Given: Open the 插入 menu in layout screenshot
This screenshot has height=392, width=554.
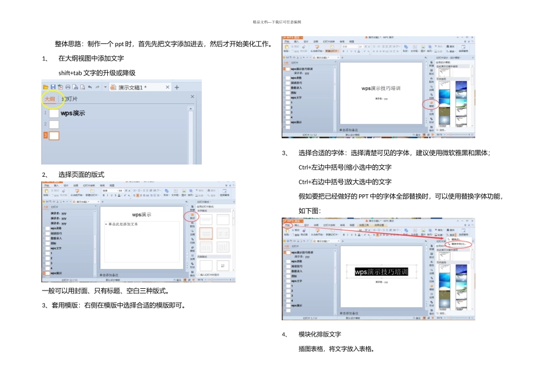Looking at the screenshot, I should (x=56, y=185).
